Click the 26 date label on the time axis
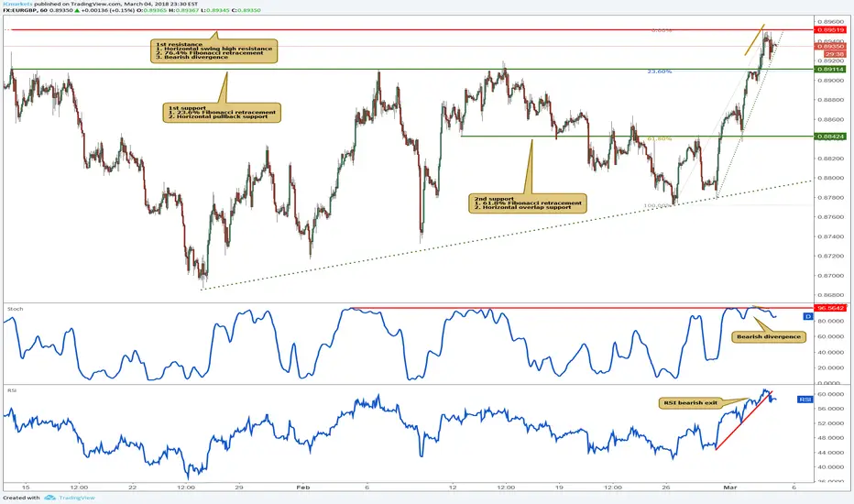Screen dimensions: 854x504 point(666,488)
